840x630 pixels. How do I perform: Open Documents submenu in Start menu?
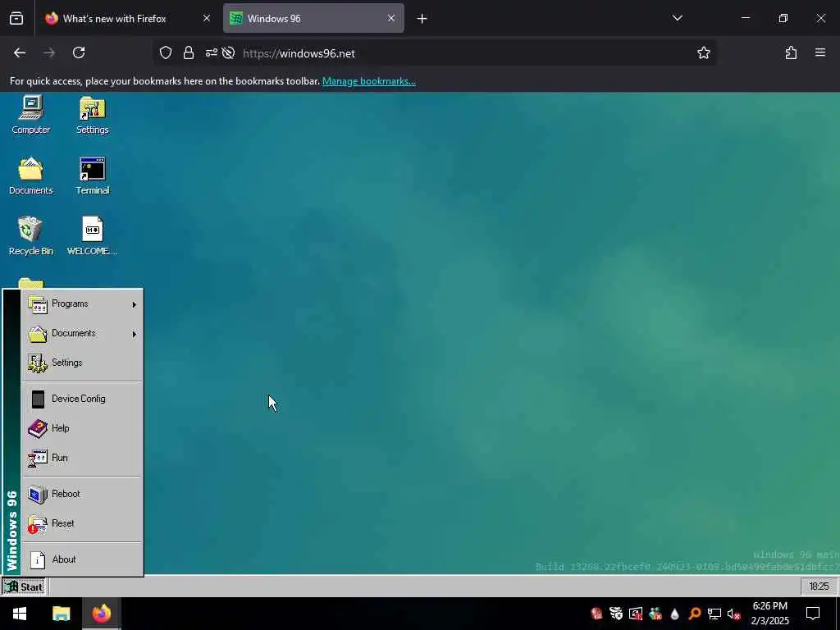click(x=81, y=334)
